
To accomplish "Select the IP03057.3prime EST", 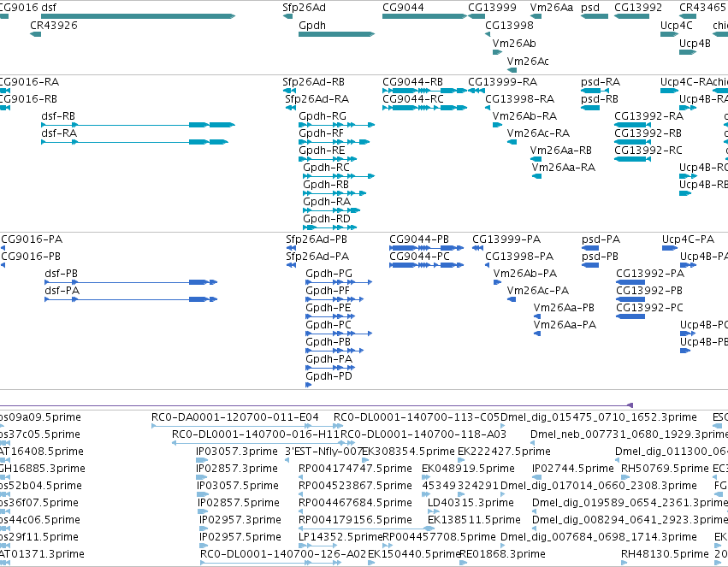I will click(202, 460).
